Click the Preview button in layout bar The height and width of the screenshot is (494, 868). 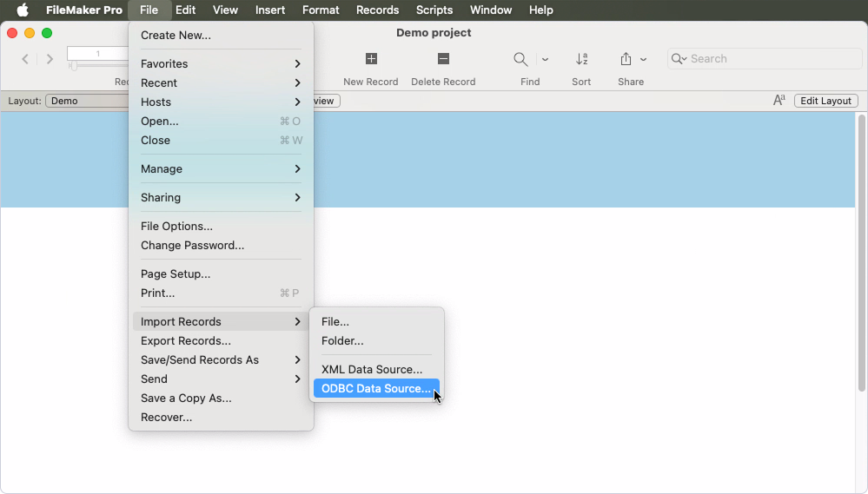[x=326, y=101]
